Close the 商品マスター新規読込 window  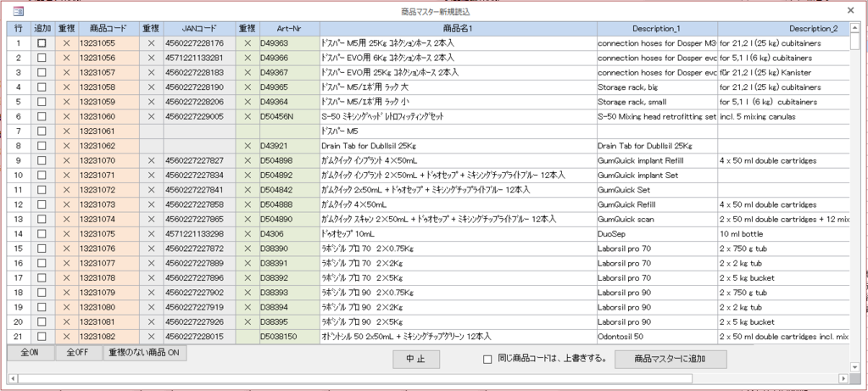pos(850,10)
